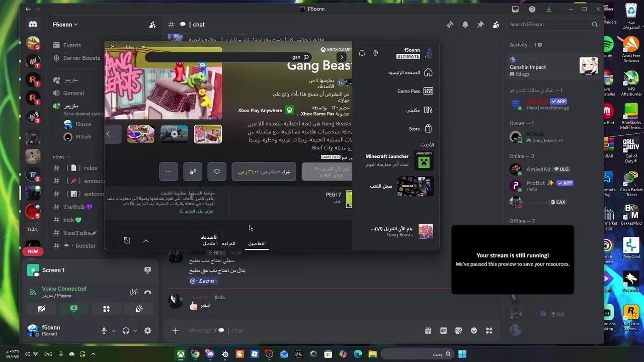The height and width of the screenshot is (362, 644).
Task: Open Discord direct messages home icon
Action: point(33,24)
